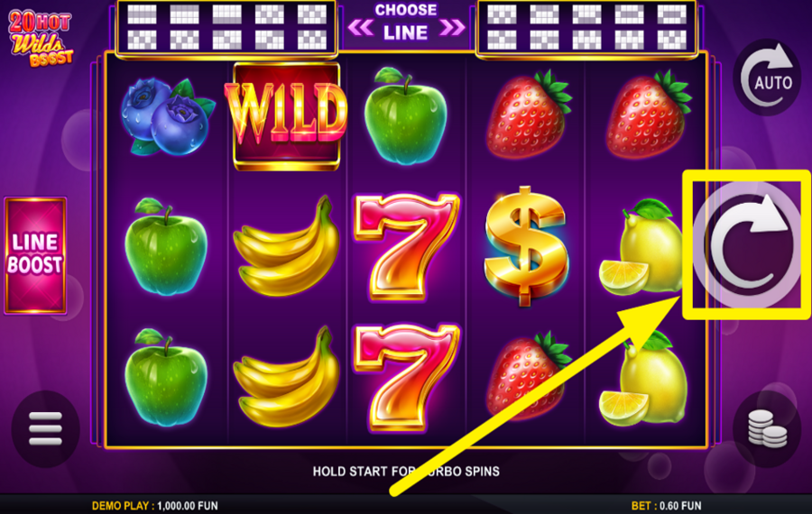Select the last payline pattern in the right panel's top row
The width and height of the screenshot is (812, 514).
671,14
